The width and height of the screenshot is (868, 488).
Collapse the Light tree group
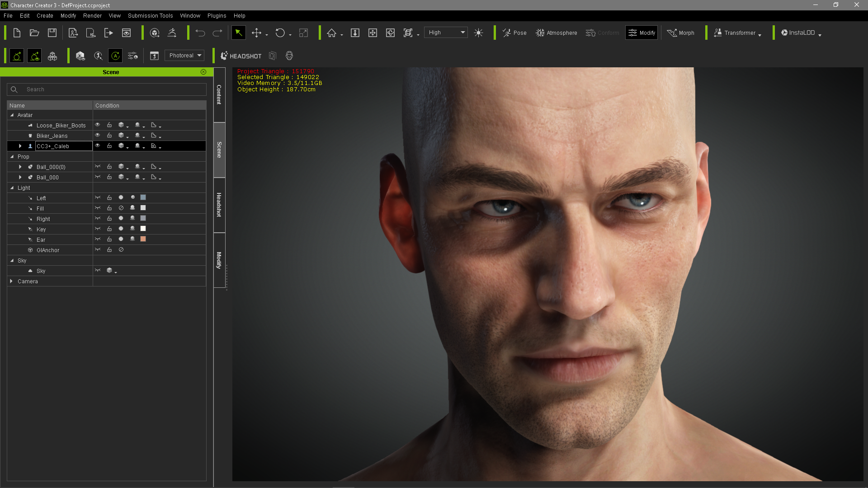tap(12, 188)
